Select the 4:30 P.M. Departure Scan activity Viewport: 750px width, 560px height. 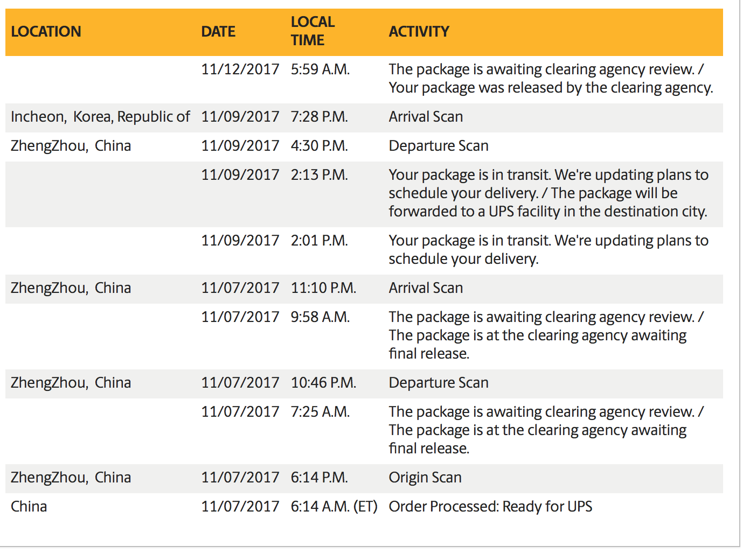(x=439, y=146)
